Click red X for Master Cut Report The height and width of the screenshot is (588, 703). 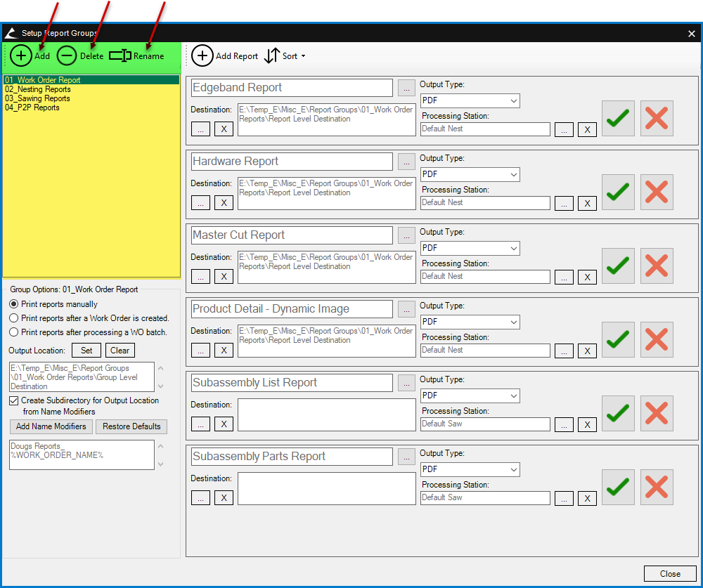click(657, 266)
